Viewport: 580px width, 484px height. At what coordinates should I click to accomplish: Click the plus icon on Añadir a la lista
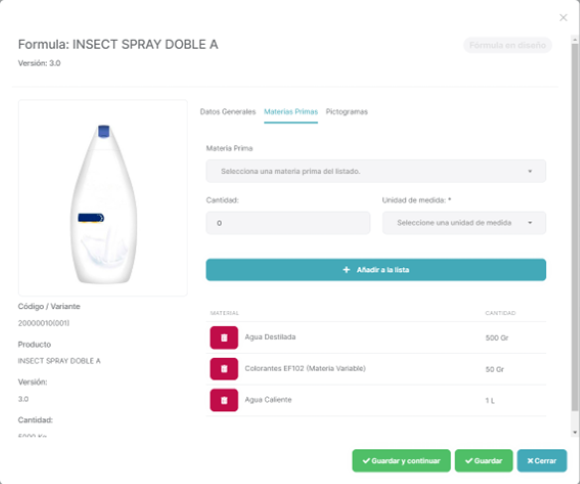[346, 270]
